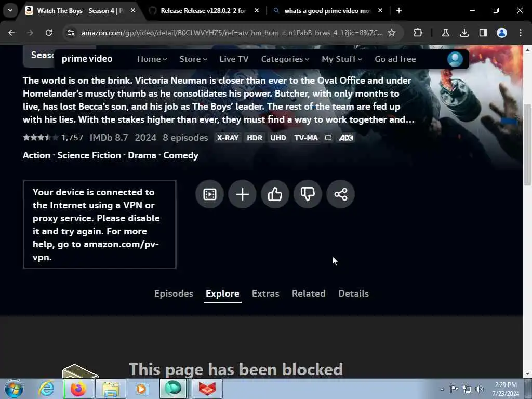Bookmark this page with the star icon
Viewport: 532px width, 399px height.
392,33
